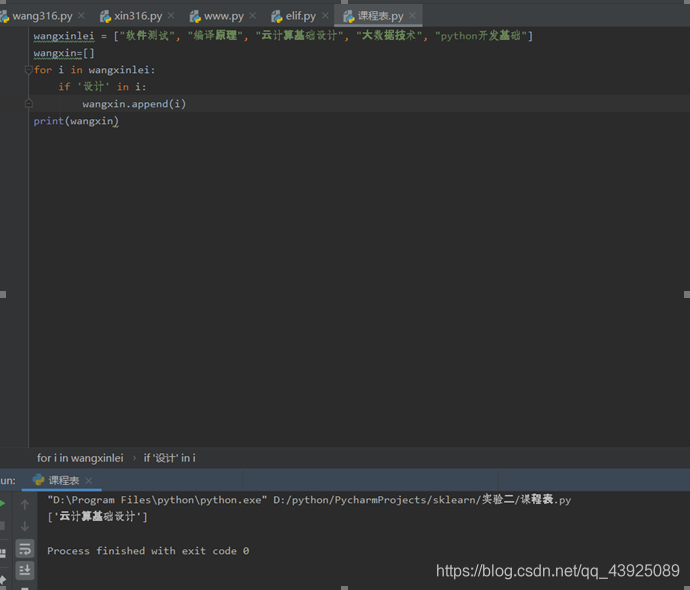The width and height of the screenshot is (690, 590).
Task: Click the 'wangxin=[]' assignment line
Action: [64, 53]
